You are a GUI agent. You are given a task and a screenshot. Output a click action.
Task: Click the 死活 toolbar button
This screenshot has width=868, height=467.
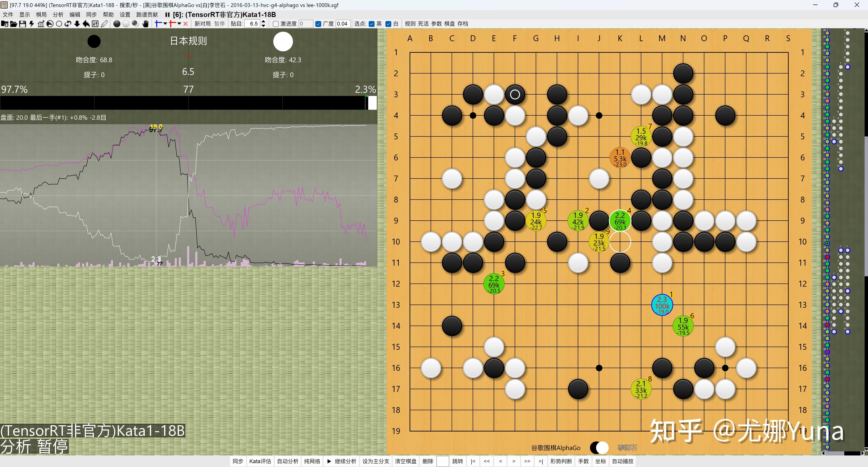click(423, 24)
